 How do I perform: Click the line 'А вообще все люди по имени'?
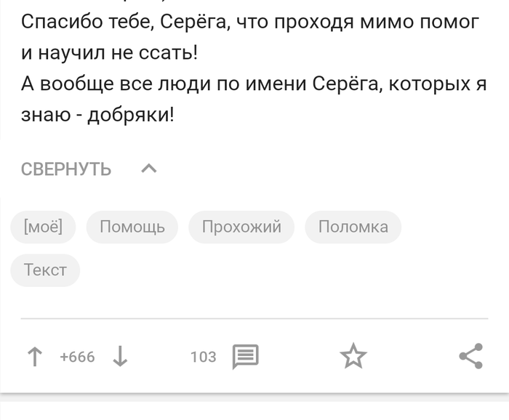[254, 84]
